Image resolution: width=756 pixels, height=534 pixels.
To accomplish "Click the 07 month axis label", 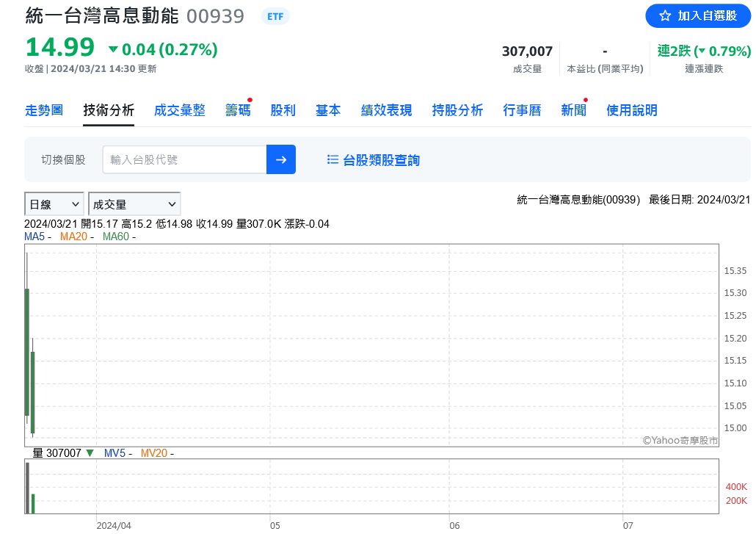I will pos(628,525).
